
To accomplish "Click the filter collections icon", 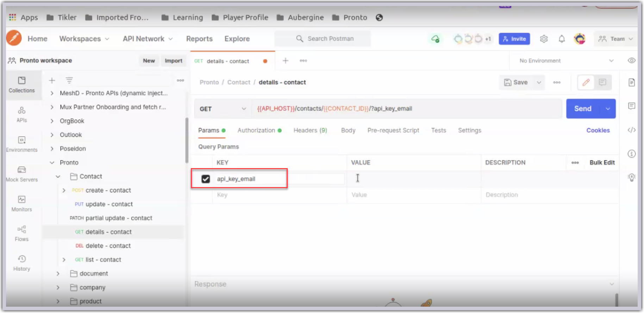I will [69, 81].
